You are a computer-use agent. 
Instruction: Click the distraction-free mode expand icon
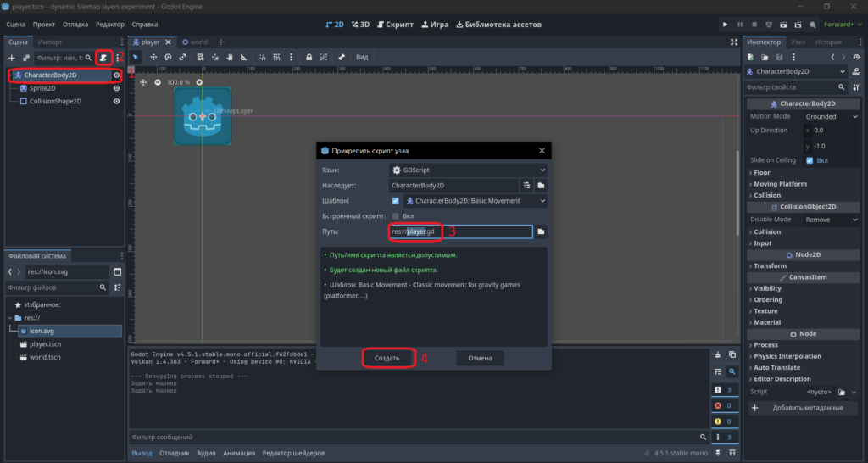point(734,42)
